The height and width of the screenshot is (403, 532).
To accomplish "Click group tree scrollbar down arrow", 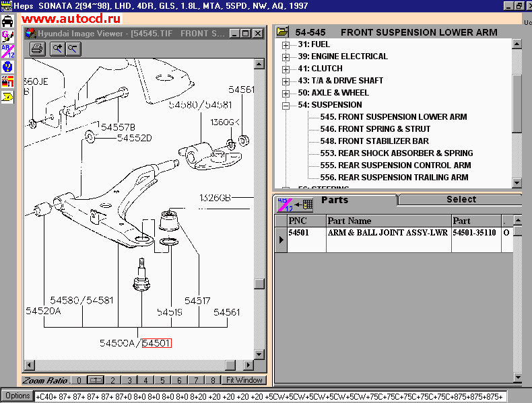I will [x=517, y=183].
